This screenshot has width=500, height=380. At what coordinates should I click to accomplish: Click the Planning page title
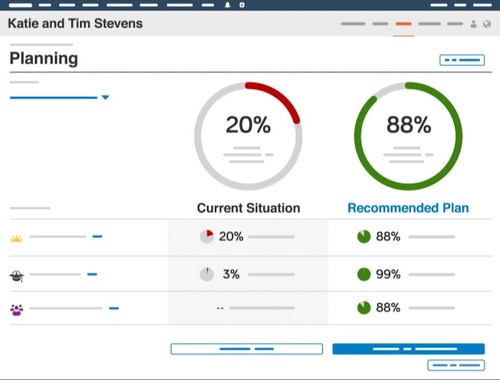click(44, 59)
